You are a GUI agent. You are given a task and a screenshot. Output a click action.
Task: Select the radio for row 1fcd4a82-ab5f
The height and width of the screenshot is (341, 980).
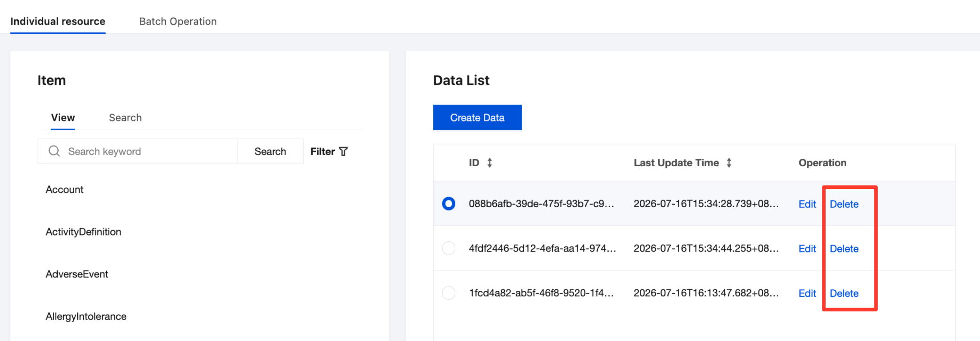(x=449, y=293)
